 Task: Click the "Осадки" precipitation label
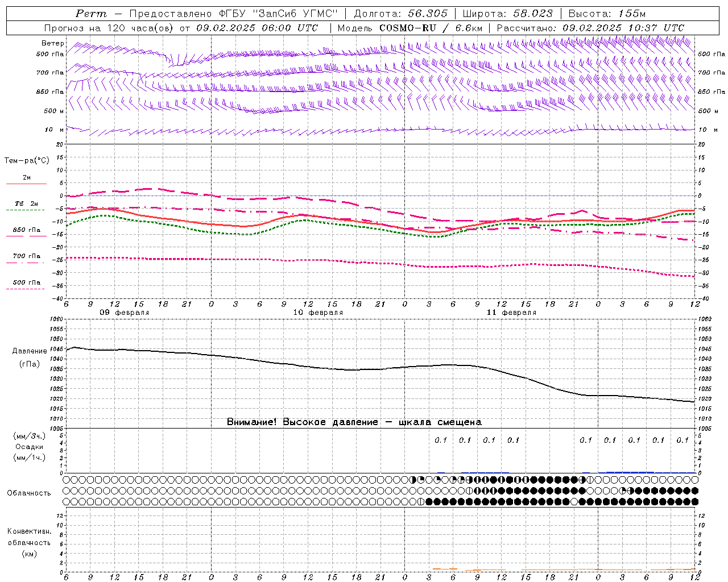(29, 447)
